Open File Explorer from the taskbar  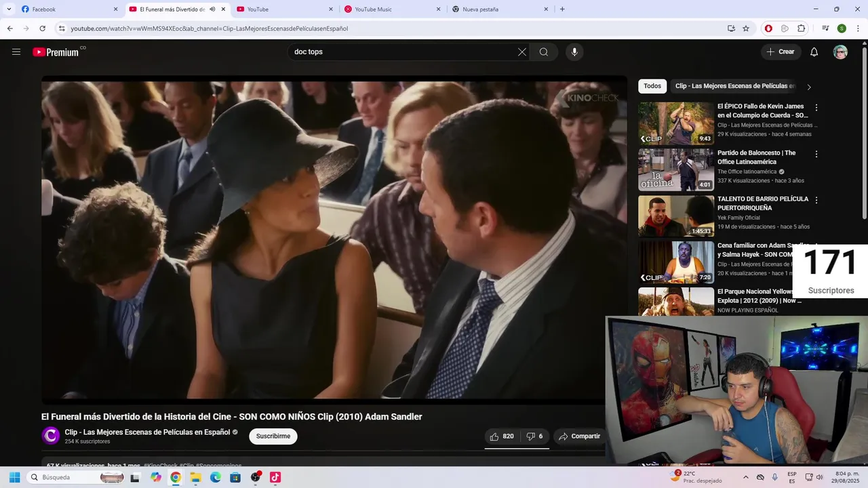click(x=195, y=477)
